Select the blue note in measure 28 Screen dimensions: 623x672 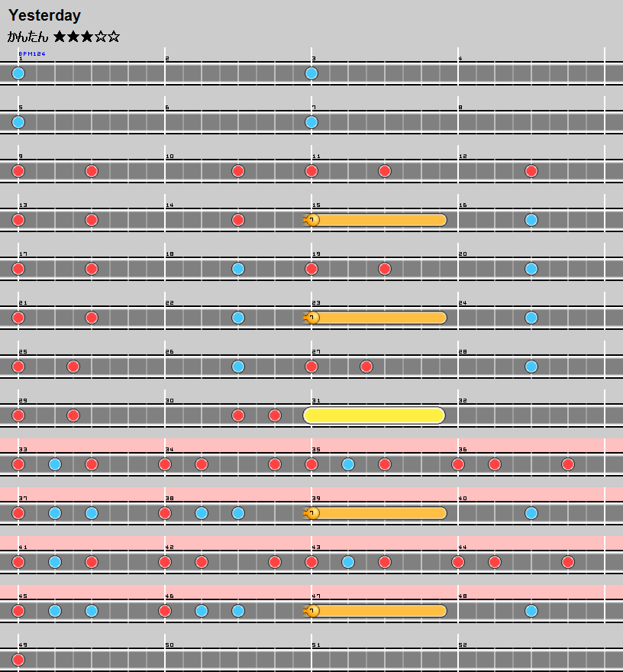tap(531, 367)
